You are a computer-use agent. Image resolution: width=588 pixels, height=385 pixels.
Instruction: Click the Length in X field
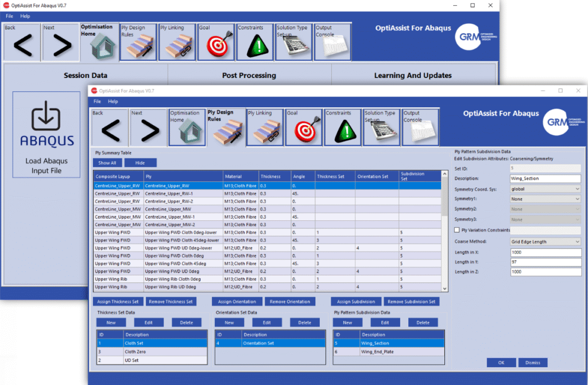pos(546,252)
